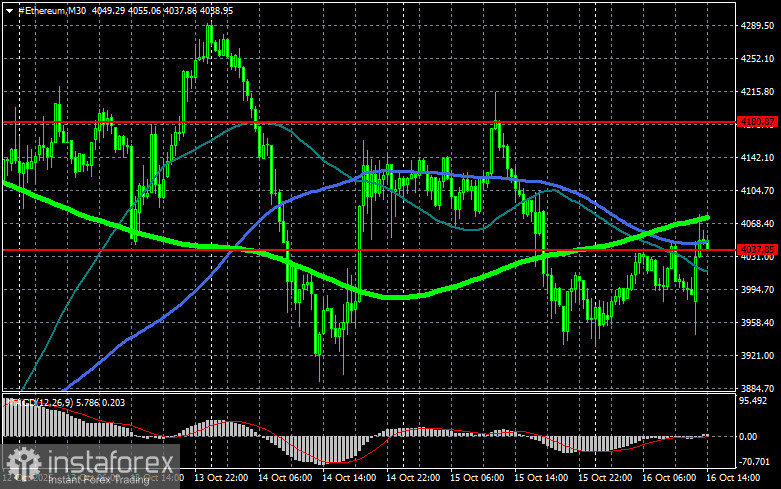This screenshot has width=781, height=489.
Task: Select the #Ethereum,M30 chart title
Action: [x=52, y=10]
